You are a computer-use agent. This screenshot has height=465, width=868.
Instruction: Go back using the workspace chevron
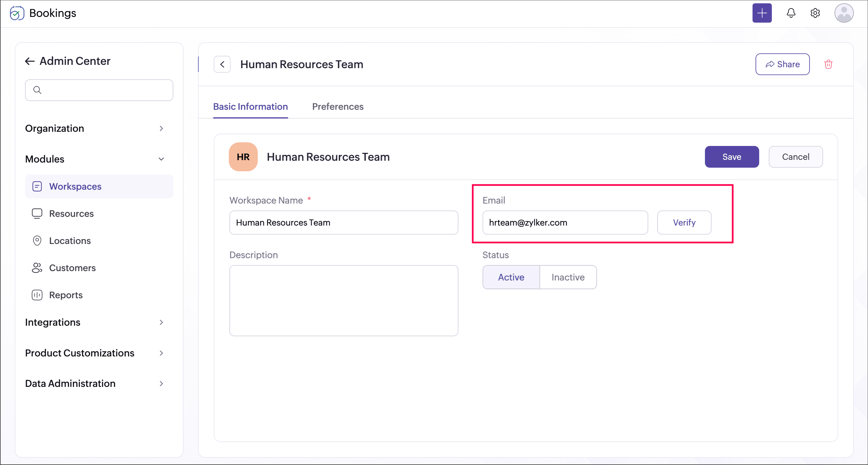[x=222, y=64]
